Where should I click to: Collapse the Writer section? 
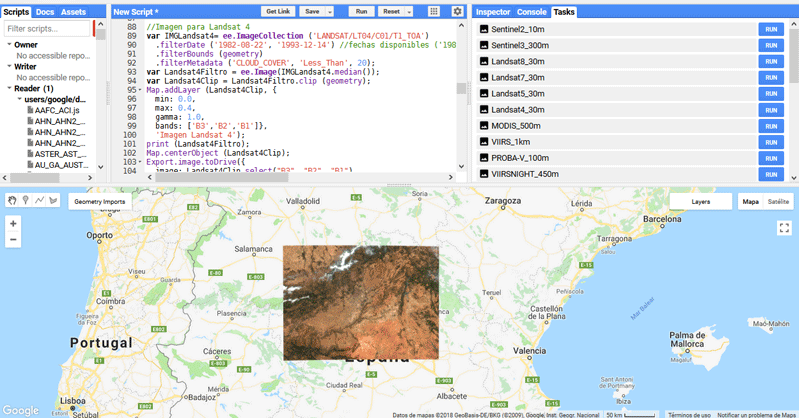point(9,66)
